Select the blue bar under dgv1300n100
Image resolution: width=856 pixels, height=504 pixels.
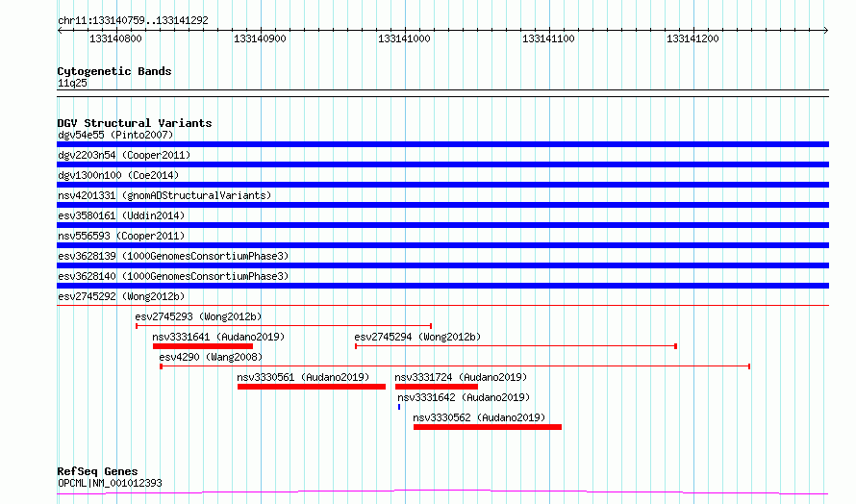442,185
